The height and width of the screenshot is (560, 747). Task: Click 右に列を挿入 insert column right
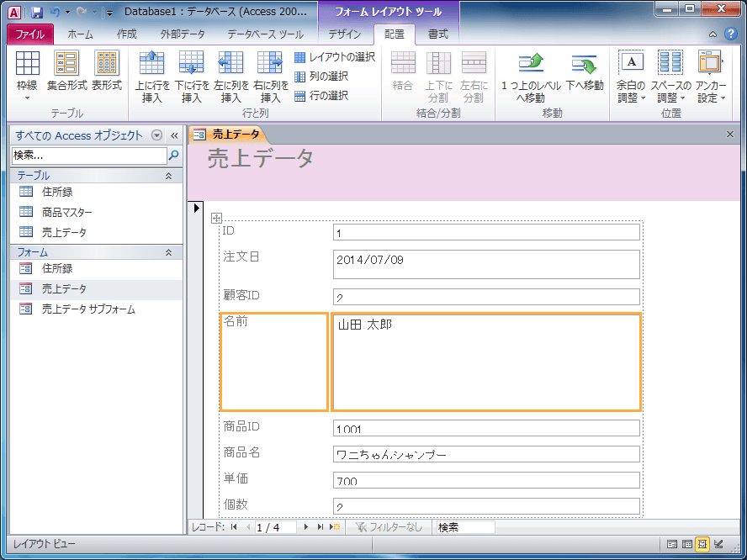pyautogui.click(x=271, y=77)
